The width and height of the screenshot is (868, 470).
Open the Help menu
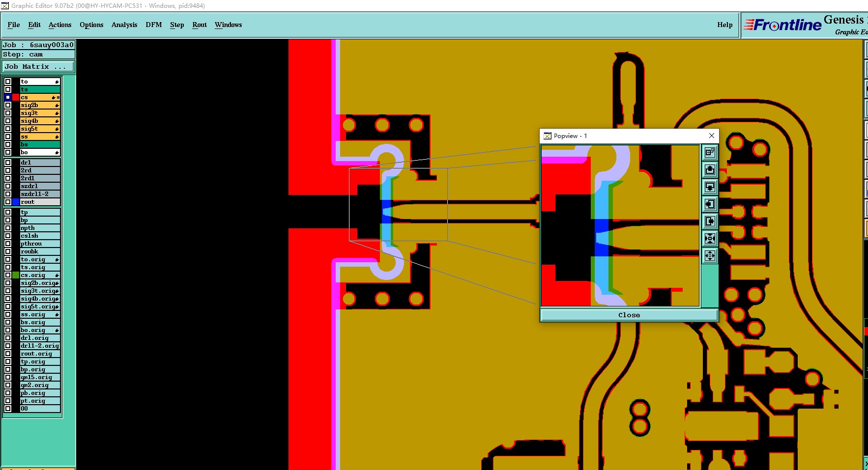[x=724, y=25]
